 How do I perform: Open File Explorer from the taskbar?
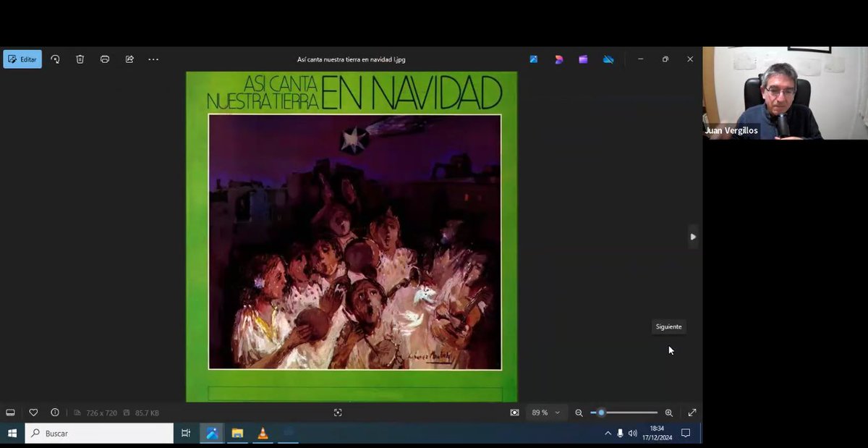tap(237, 433)
